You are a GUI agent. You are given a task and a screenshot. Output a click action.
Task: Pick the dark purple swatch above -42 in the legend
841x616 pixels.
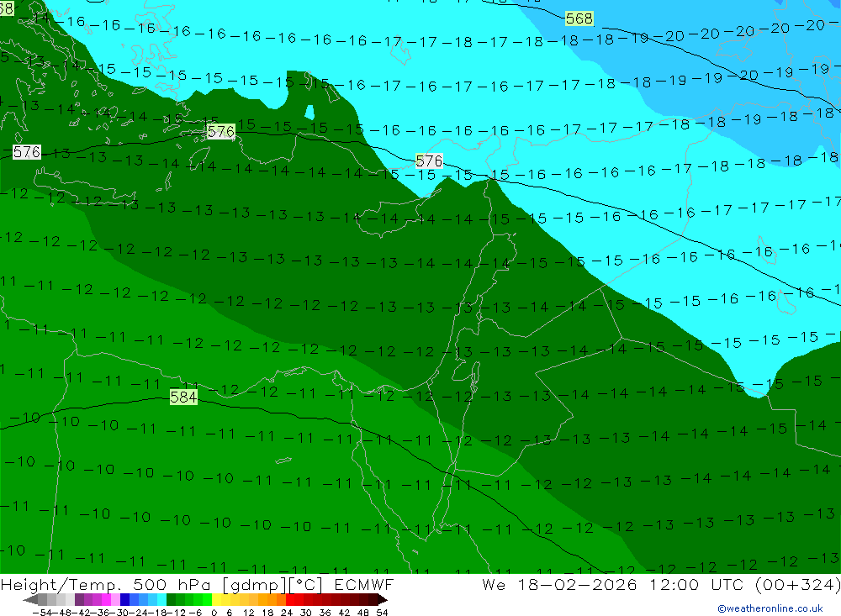click(x=79, y=600)
